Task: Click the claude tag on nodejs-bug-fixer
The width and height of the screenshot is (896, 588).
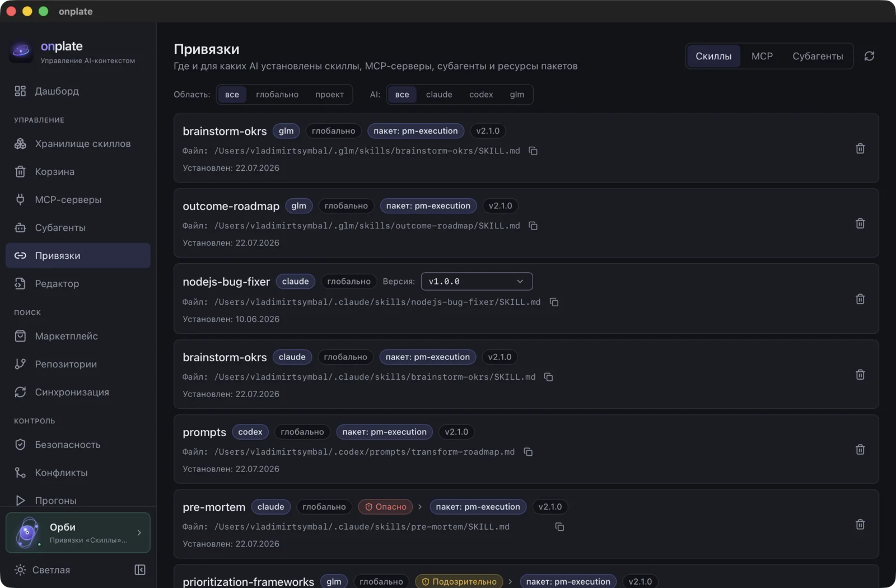Action: tap(296, 282)
